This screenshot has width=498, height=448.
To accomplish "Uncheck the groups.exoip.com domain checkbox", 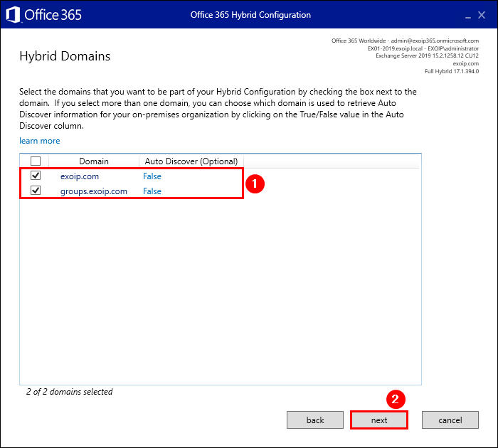I will (36, 191).
